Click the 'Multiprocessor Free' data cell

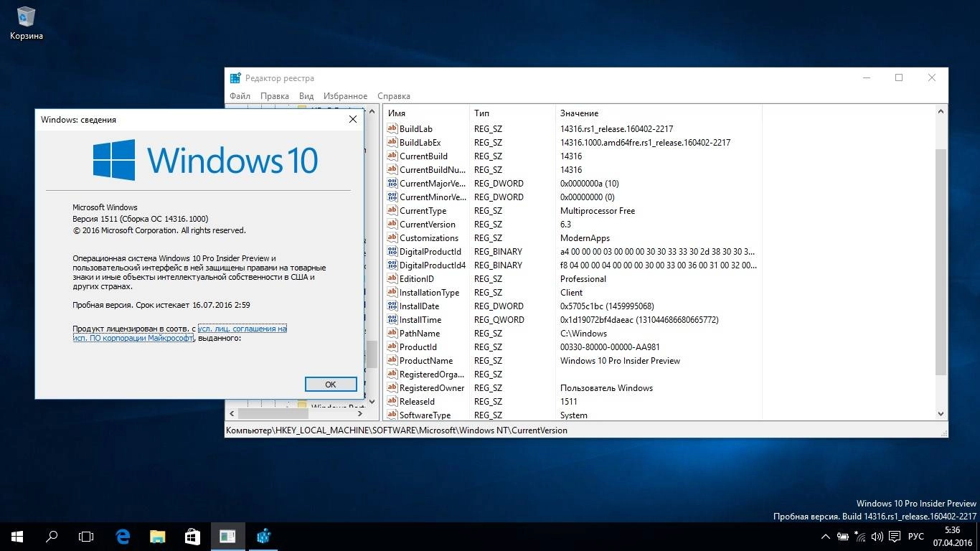597,210
